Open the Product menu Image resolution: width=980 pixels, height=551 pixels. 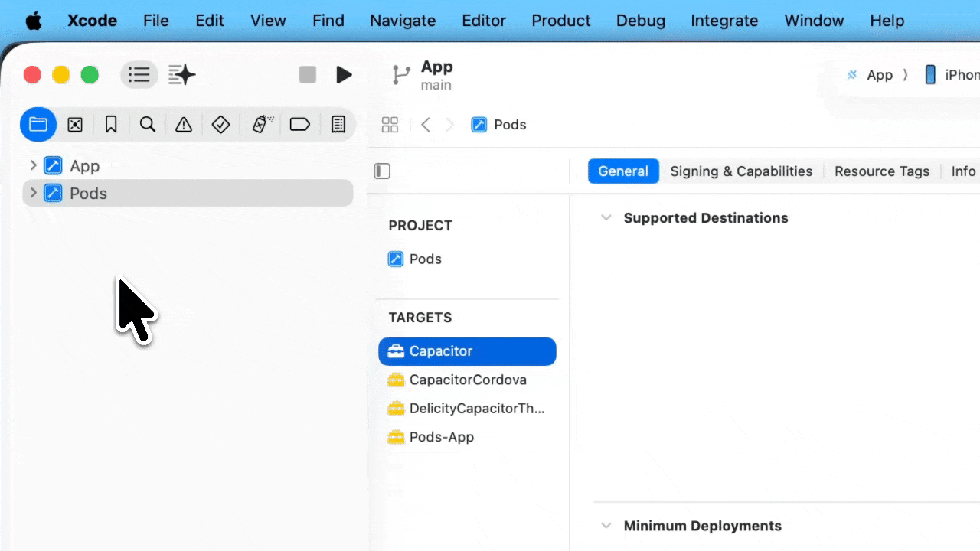[561, 21]
